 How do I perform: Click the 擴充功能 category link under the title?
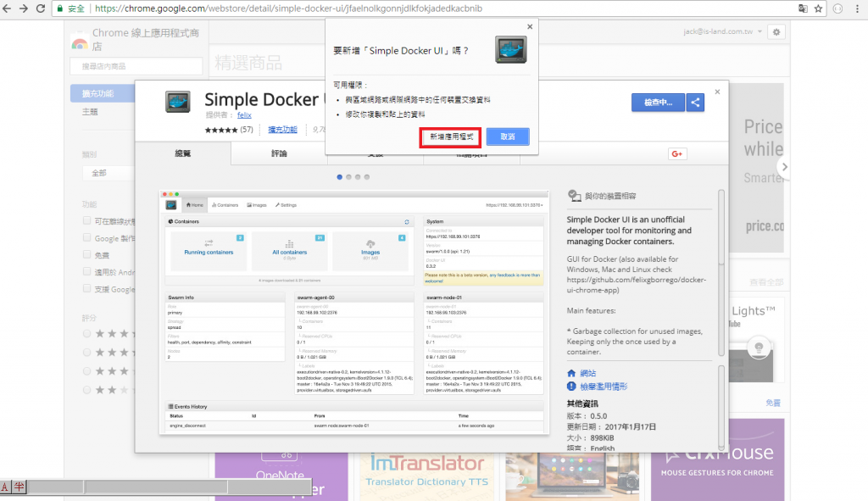[x=282, y=130]
